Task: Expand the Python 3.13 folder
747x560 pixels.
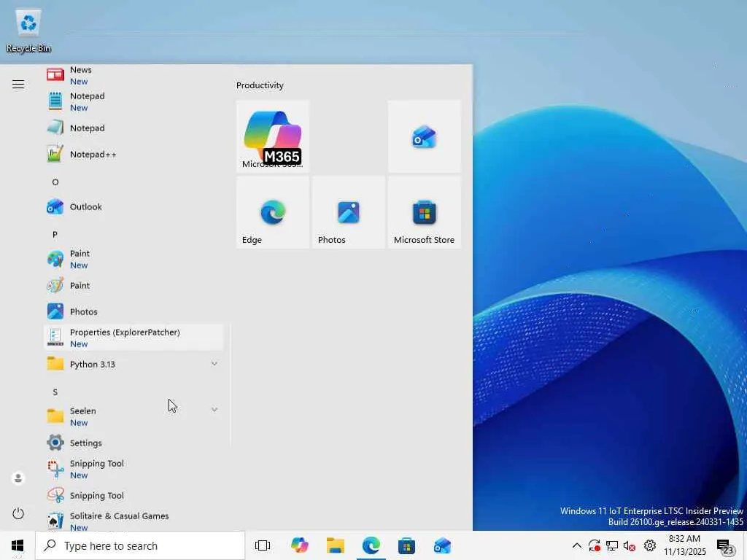Action: (133, 365)
